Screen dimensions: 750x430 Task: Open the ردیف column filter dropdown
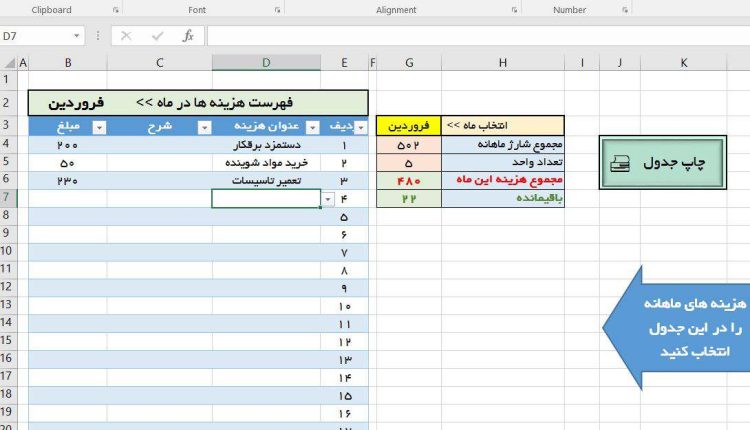pos(361,128)
